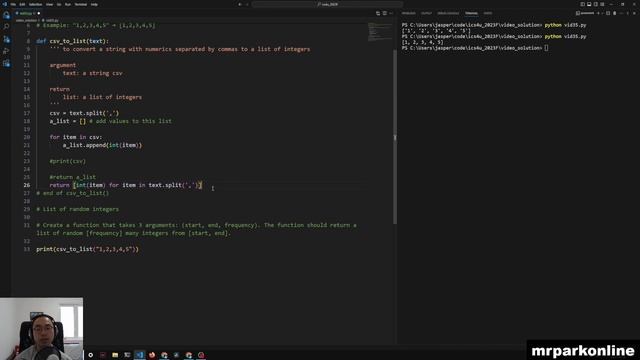The image size is (640, 360).
Task: Switch to VS Code in the taskbar
Action: point(140,355)
